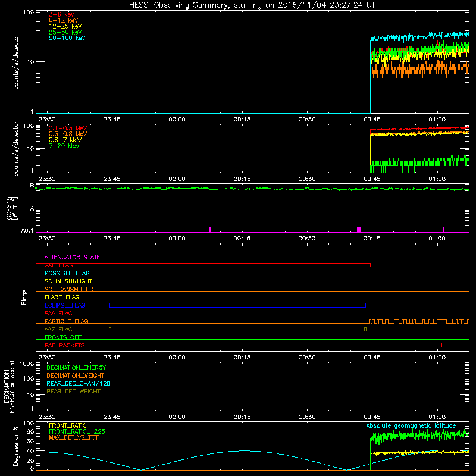Click the DECIMATION_ENERGY legend label

(76, 368)
